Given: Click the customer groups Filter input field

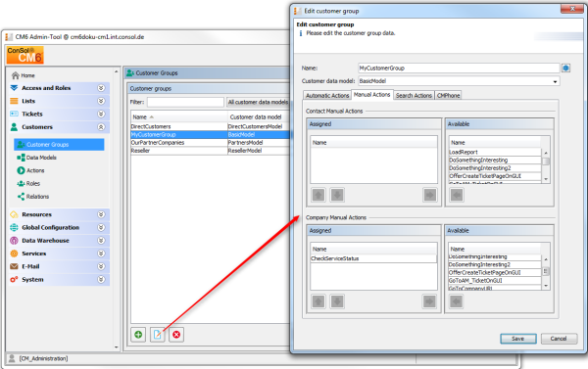Looking at the screenshot, I should [185, 102].
